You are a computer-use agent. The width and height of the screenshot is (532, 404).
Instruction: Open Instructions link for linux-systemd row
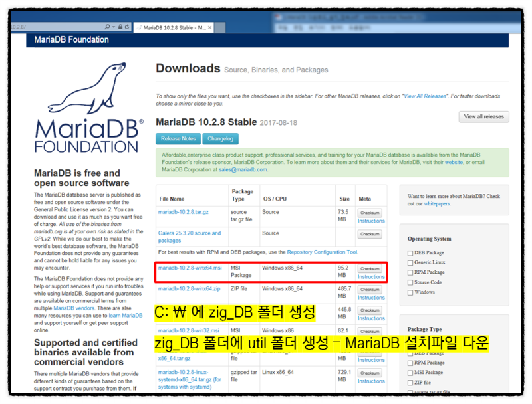point(371,381)
